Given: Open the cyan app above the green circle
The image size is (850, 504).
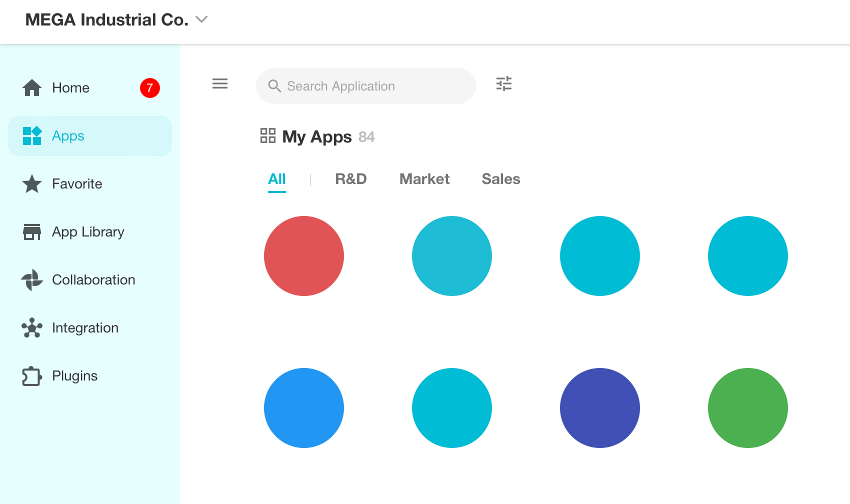Looking at the screenshot, I should [748, 256].
